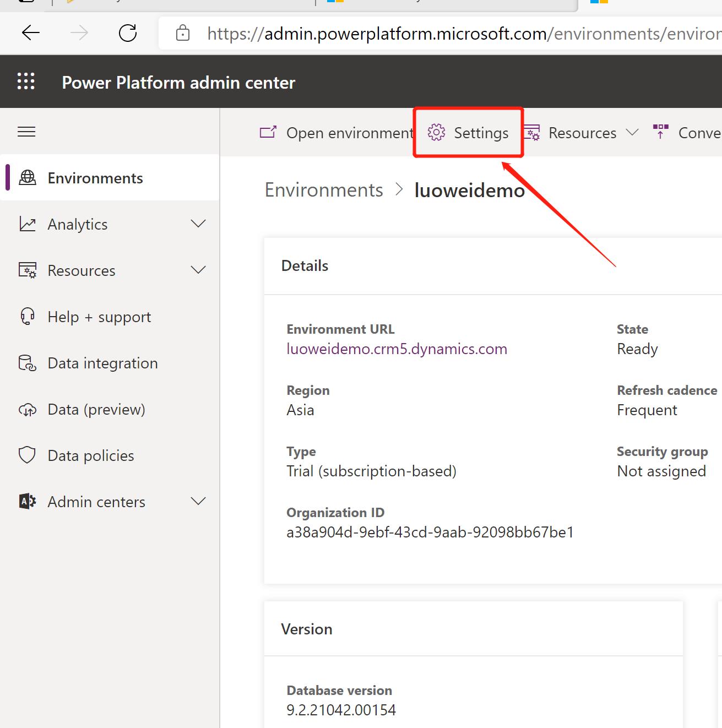Screen dimensions: 722x728
Task: Open Data (preview) page
Action: [110, 409]
